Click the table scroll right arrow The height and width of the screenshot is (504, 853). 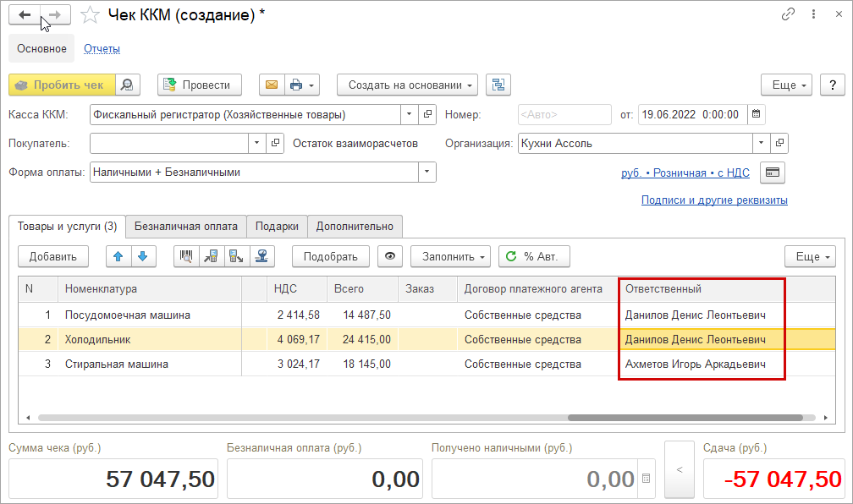click(x=826, y=418)
